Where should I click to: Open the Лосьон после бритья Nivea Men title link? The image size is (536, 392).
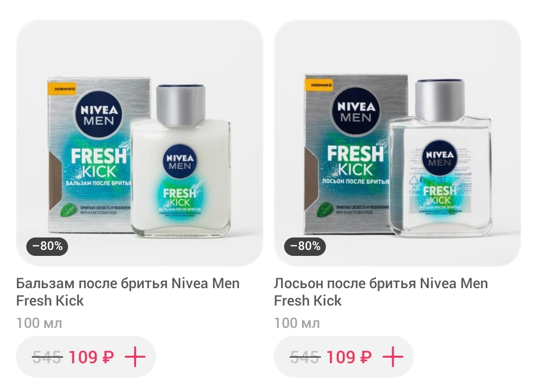coord(381,292)
